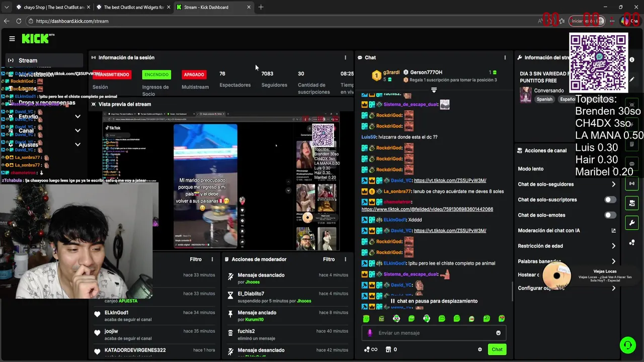This screenshot has width=644, height=362.
Task: Select the camera channel actions icon in right bar
Action: click(632, 203)
